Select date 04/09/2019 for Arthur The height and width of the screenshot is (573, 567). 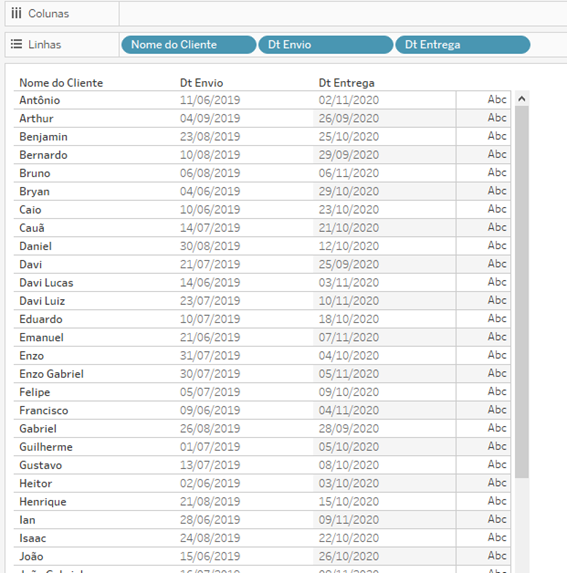coord(210,118)
